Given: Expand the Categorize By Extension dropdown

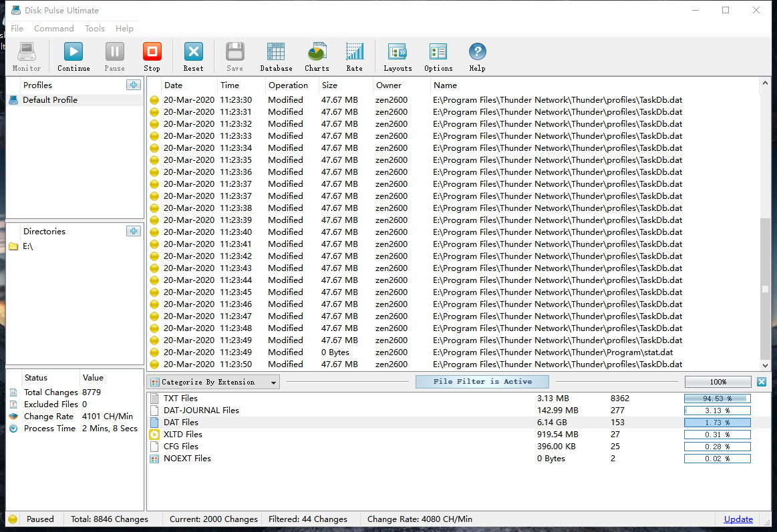Looking at the screenshot, I should (x=274, y=382).
